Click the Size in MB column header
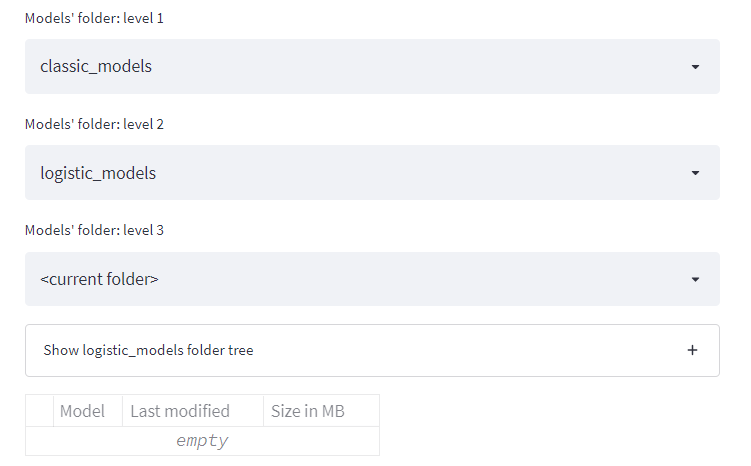 (x=307, y=411)
